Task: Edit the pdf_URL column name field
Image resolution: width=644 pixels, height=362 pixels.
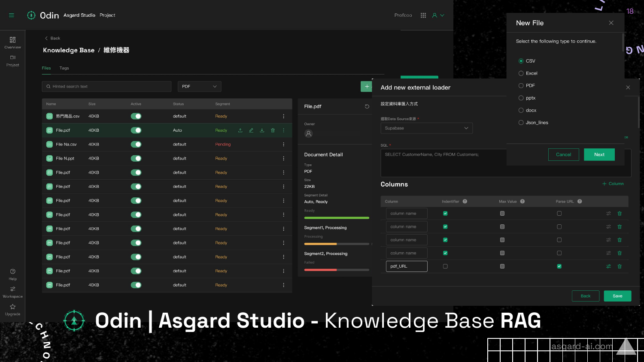Action: pyautogui.click(x=407, y=266)
